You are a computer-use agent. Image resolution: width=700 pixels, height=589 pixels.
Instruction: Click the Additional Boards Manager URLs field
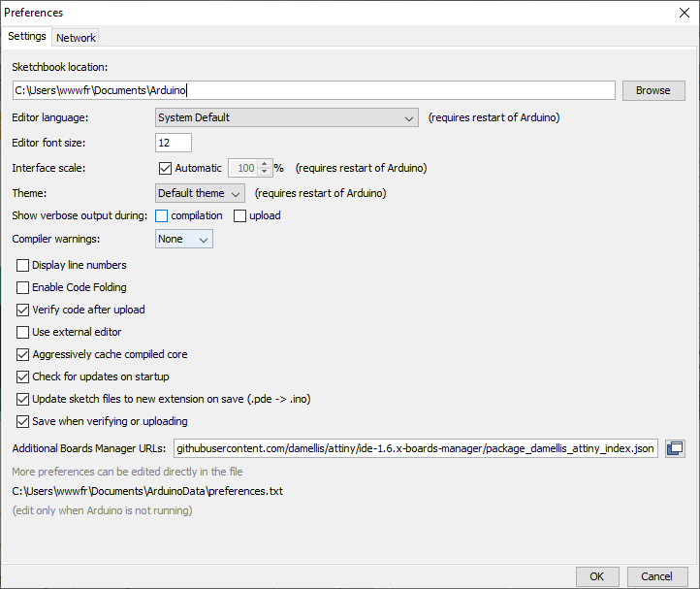pos(416,448)
